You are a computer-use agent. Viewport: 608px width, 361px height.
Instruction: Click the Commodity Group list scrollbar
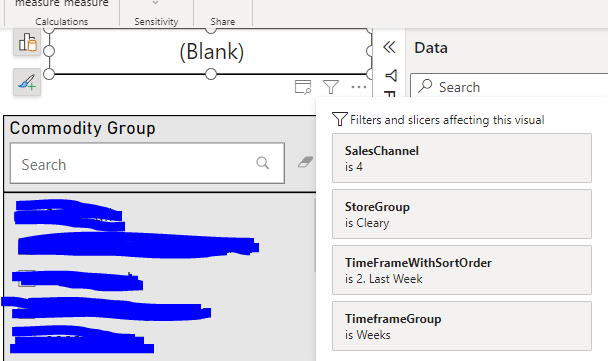click(x=314, y=235)
